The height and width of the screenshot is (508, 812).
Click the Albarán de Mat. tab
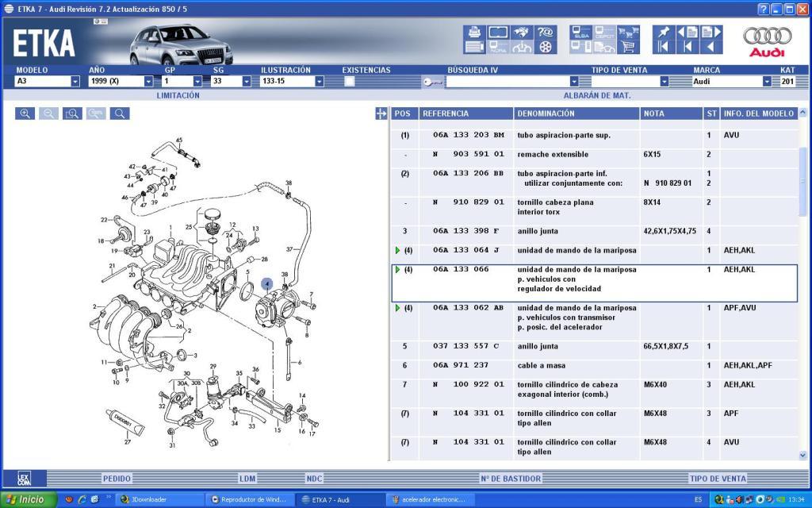point(597,95)
